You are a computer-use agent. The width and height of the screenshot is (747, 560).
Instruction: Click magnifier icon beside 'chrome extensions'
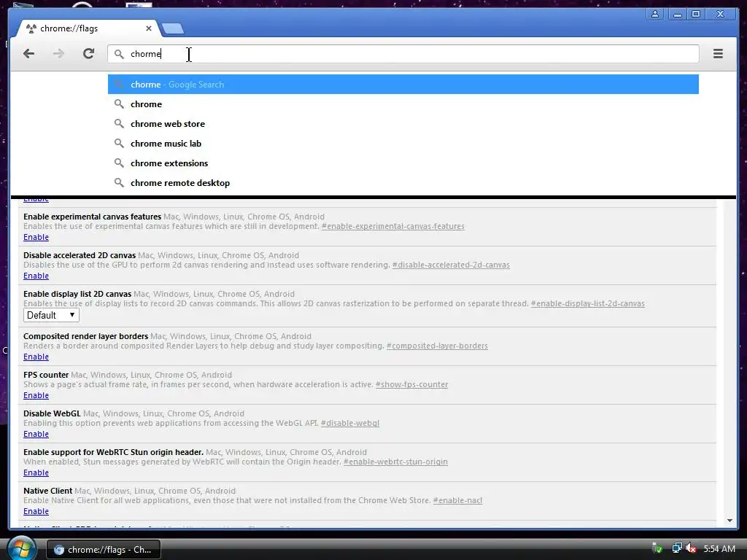click(x=119, y=163)
